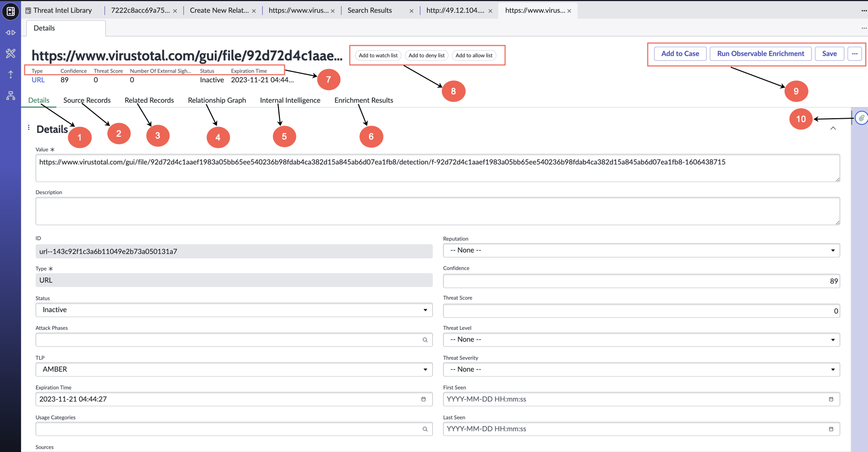
Task: Switch to the 7222c8acc69a75 tab
Action: (x=140, y=10)
